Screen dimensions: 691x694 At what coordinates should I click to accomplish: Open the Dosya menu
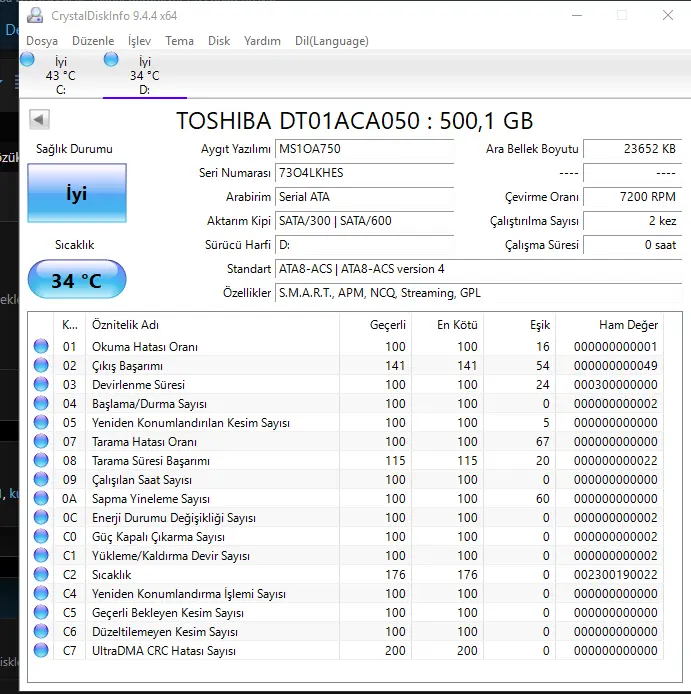[42, 41]
